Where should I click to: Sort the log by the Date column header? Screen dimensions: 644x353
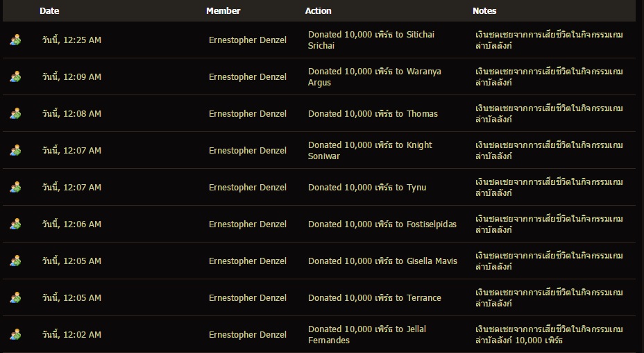click(x=49, y=10)
